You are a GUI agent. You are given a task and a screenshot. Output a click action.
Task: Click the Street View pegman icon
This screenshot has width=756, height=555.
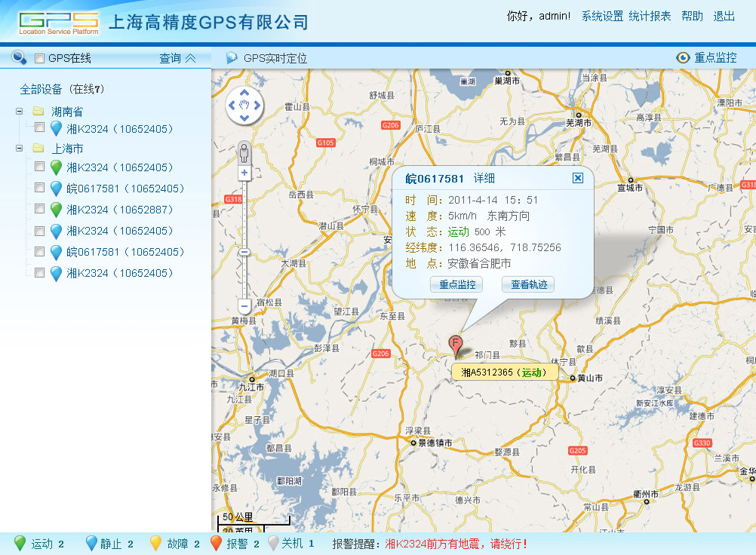[x=244, y=152]
